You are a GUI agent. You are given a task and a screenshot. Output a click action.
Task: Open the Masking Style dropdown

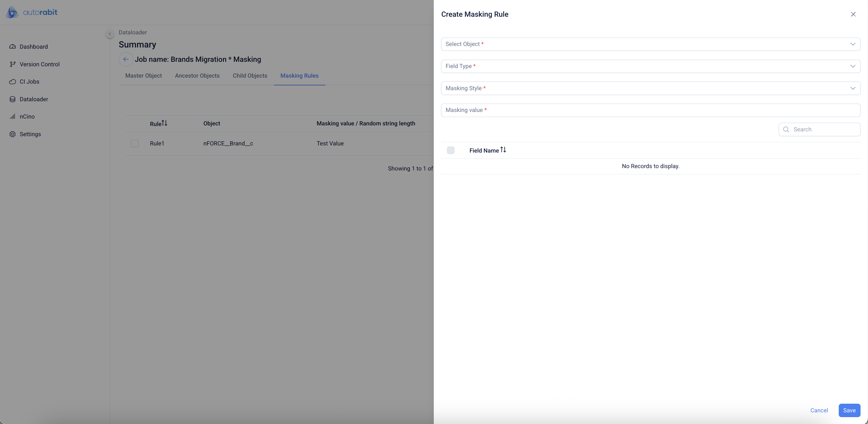650,88
